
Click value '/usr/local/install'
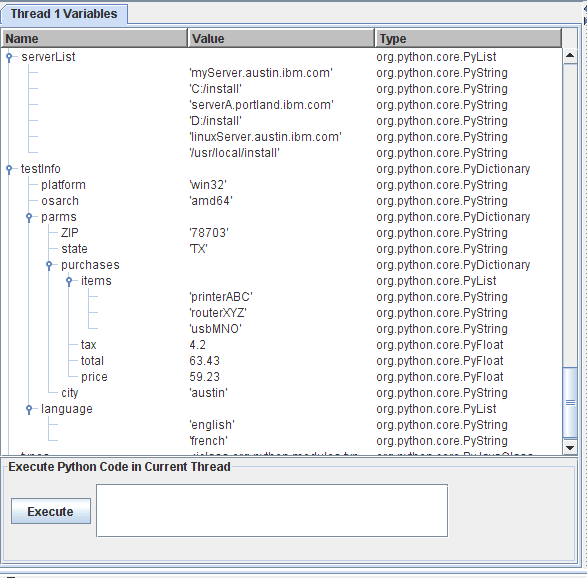coord(235,153)
